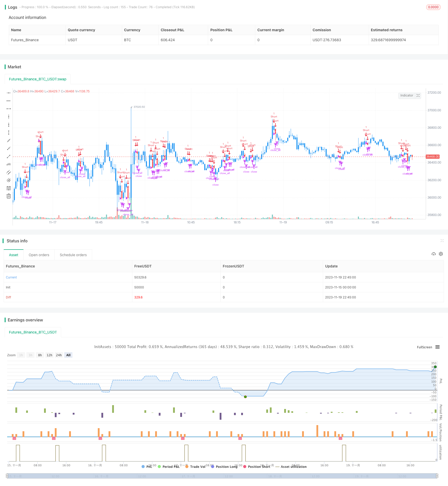This screenshot has height=486, width=448.
Task: Switch to the Schedule orders tab
Action: pos(73,255)
